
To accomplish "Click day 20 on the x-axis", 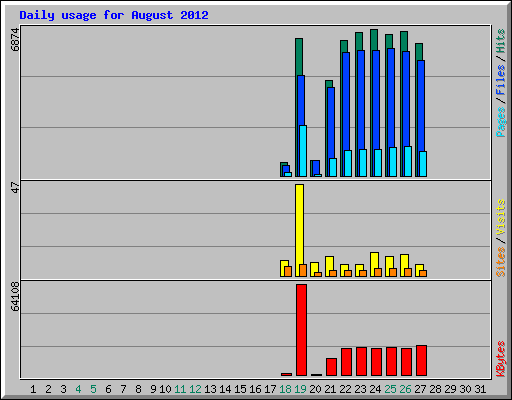I will (315, 389).
